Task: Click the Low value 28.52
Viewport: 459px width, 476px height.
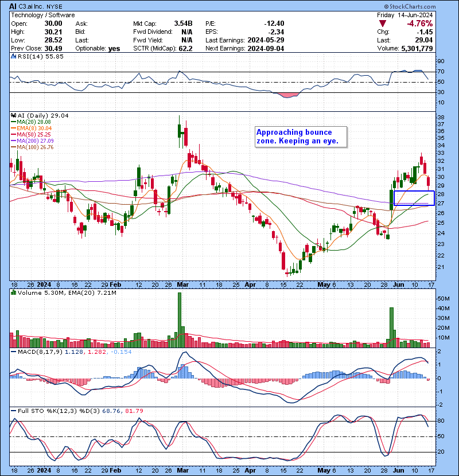Action: point(53,40)
